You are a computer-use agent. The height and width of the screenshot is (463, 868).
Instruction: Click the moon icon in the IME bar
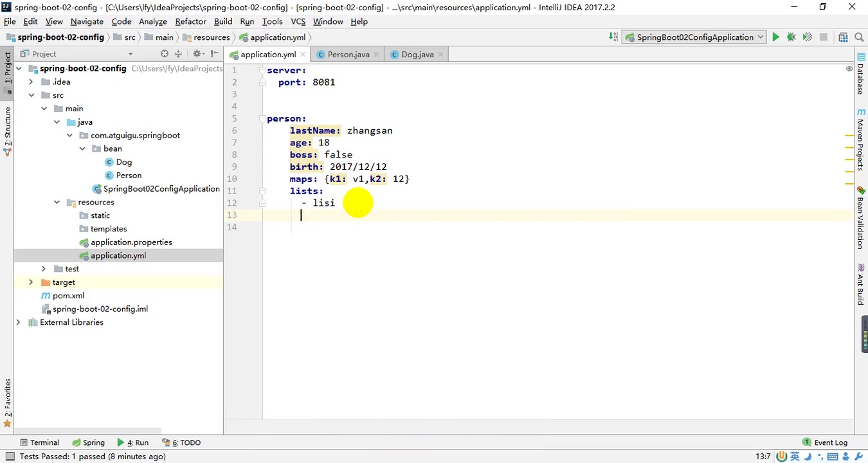pyautogui.click(x=808, y=457)
